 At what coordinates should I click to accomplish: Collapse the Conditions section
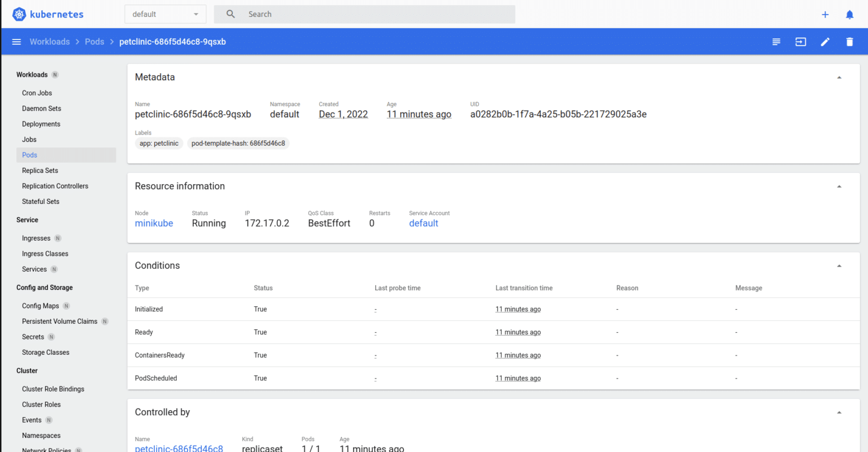tap(839, 266)
